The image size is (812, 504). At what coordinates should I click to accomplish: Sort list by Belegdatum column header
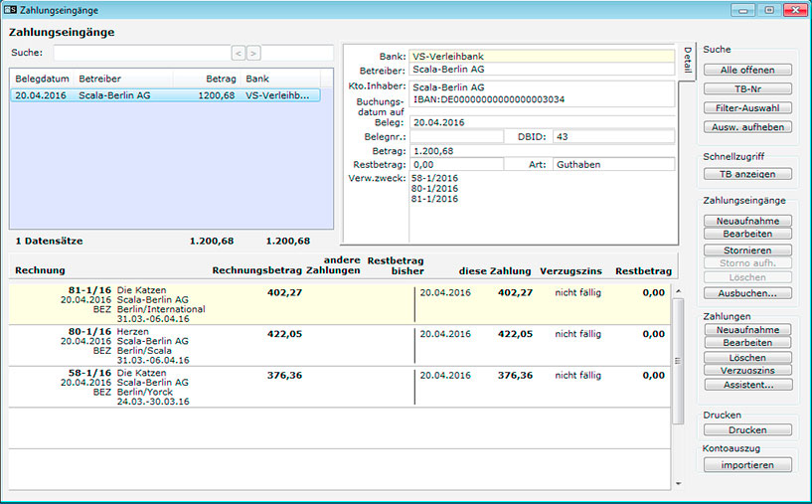(x=42, y=78)
